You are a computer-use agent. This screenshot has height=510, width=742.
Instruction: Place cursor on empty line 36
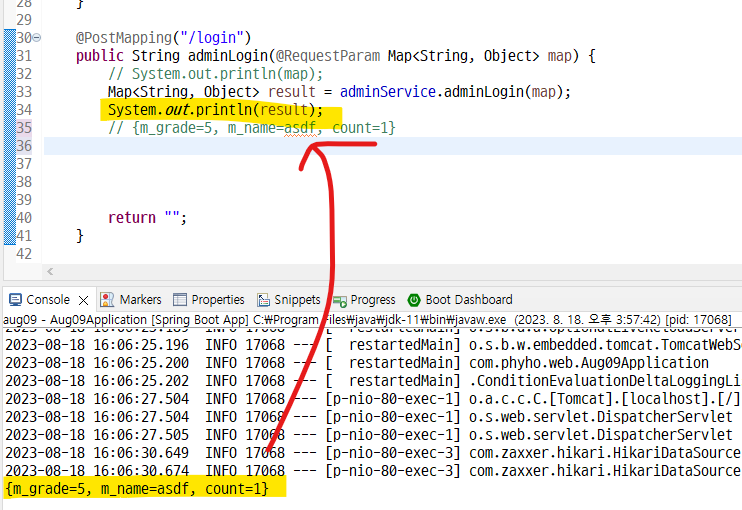(x=393, y=146)
